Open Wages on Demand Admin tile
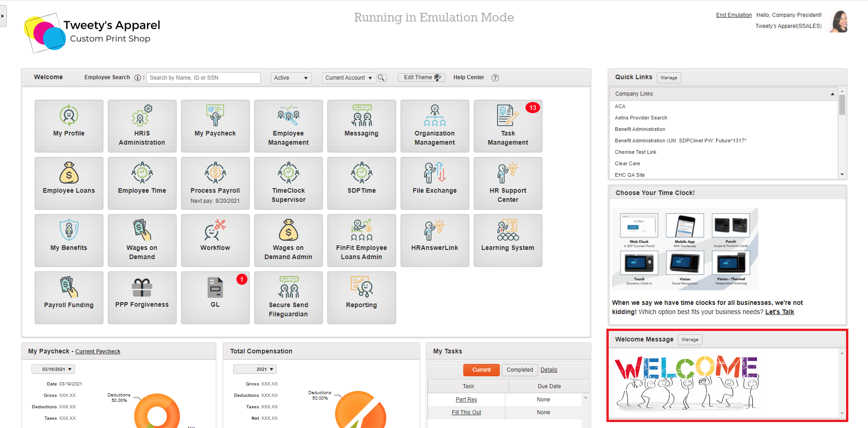 (289, 240)
